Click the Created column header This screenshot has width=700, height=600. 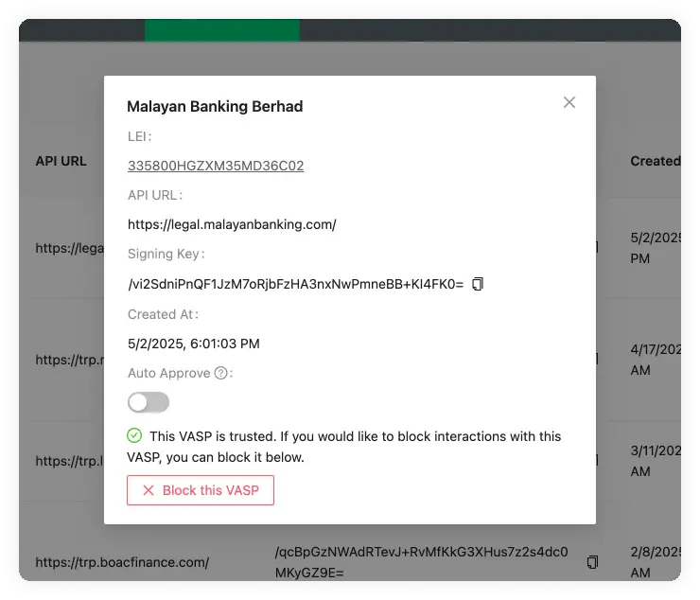click(655, 161)
